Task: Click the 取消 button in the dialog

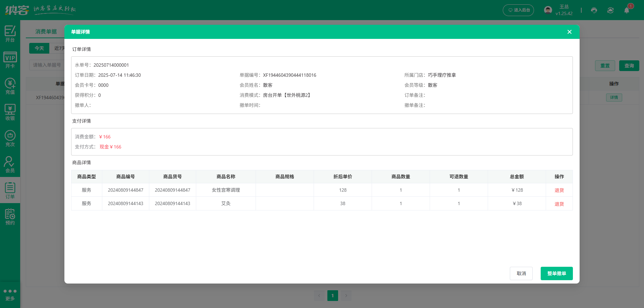Action: point(521,273)
